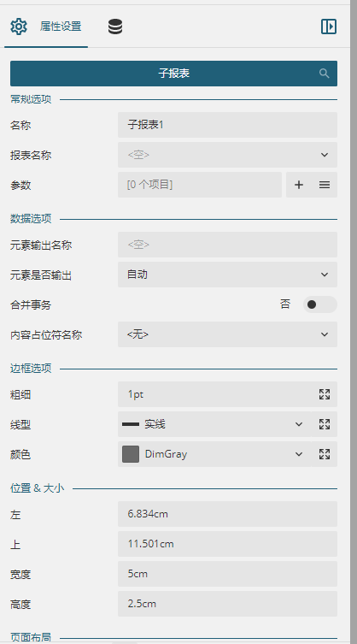Click the 元素输出名称 input field

point(227,245)
